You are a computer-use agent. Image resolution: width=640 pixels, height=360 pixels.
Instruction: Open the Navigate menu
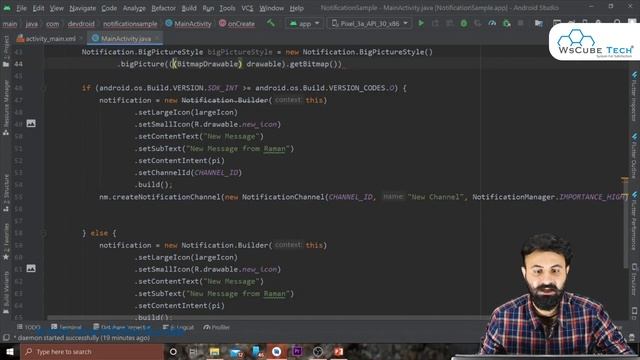(x=82, y=8)
